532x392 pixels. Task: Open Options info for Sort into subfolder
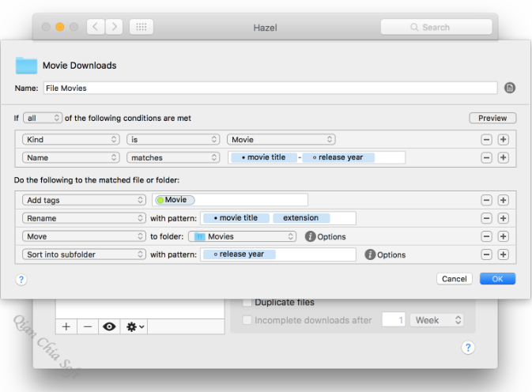tap(370, 254)
